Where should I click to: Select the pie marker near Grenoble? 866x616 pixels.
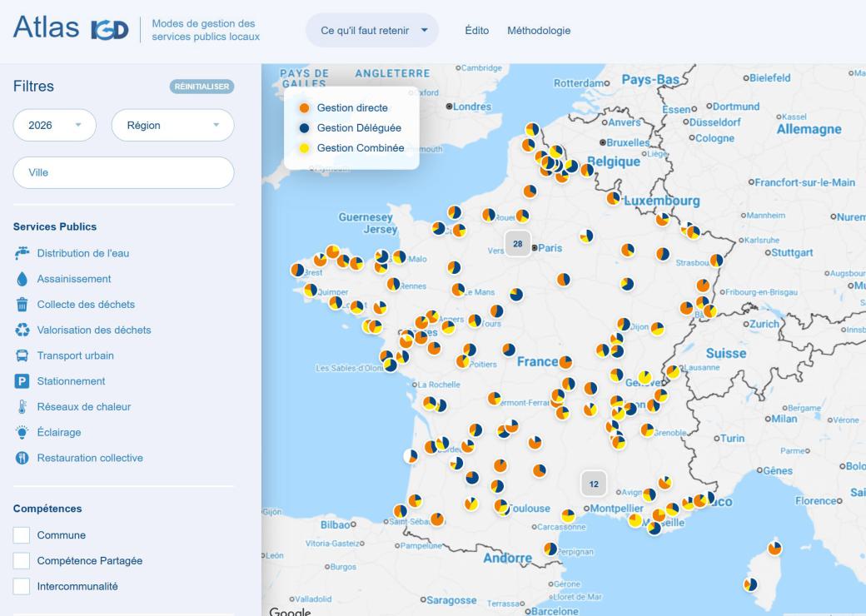click(x=647, y=430)
